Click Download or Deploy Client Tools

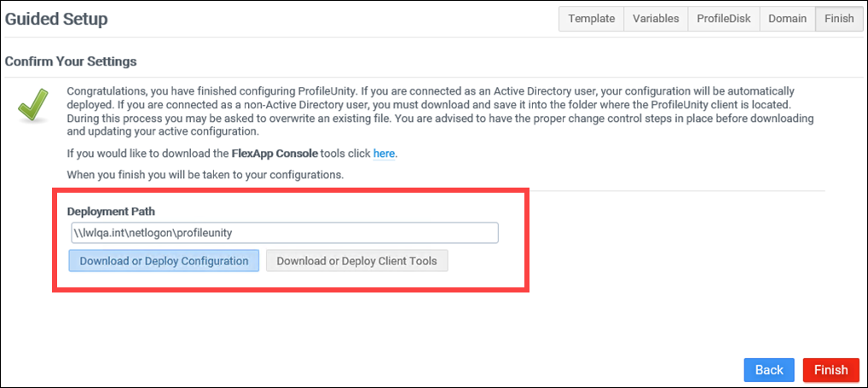pyautogui.click(x=356, y=261)
